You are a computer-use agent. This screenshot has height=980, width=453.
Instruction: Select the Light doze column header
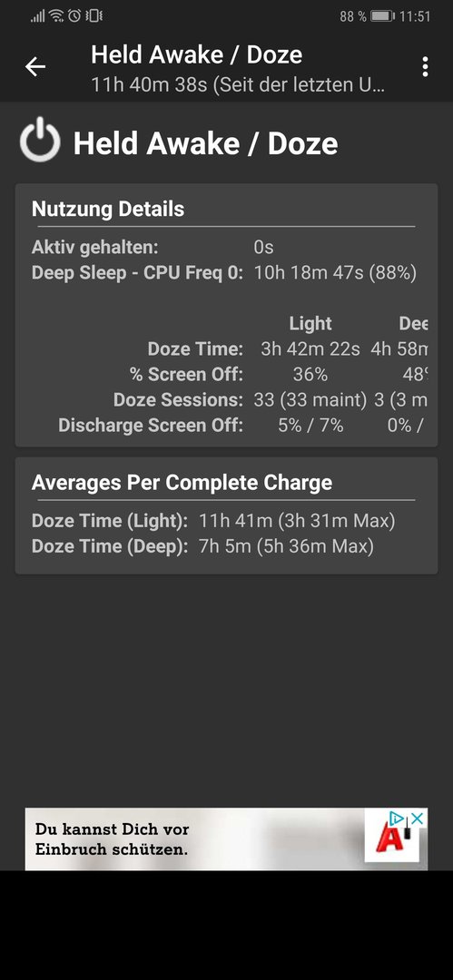[x=310, y=324]
